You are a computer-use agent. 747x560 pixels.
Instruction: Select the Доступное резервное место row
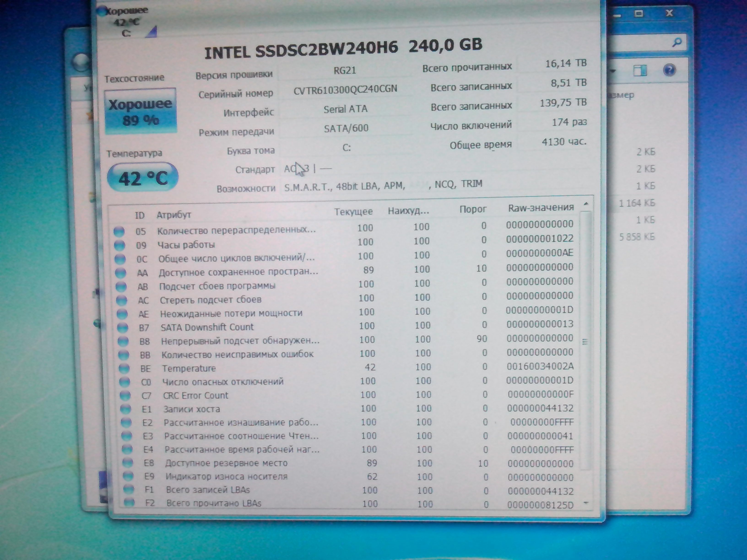click(x=347, y=463)
